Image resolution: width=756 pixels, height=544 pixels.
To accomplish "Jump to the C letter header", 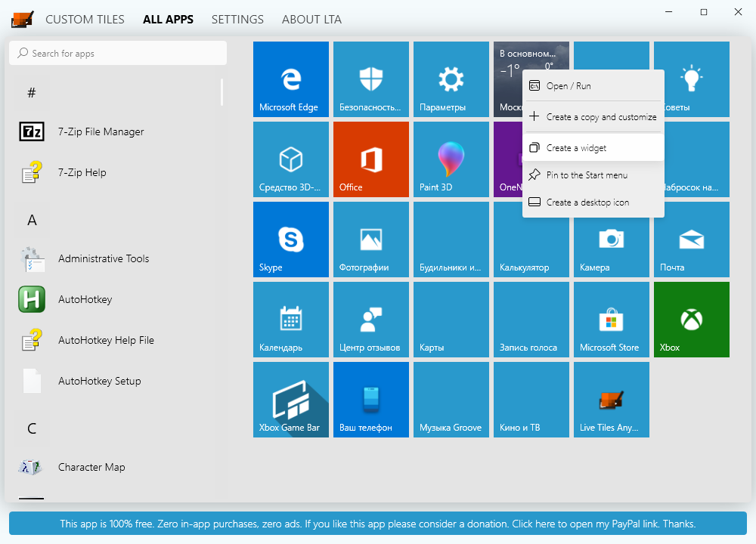I will pos(32,428).
